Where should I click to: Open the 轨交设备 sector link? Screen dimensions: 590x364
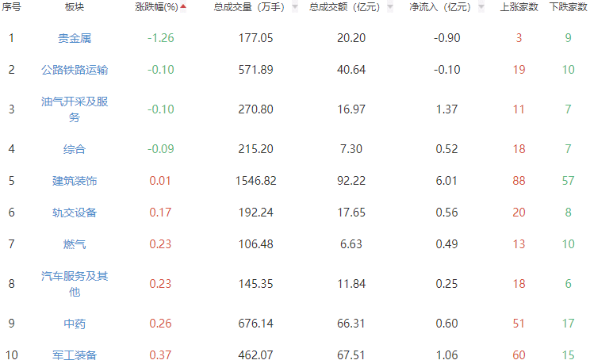coord(75,213)
